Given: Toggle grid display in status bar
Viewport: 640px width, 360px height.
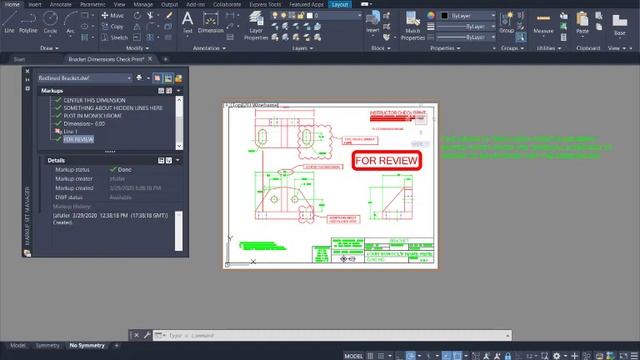Looking at the screenshot, I should (370, 356).
